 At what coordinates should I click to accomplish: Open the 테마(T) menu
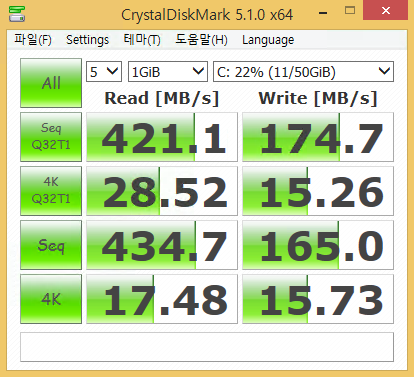coord(142,40)
